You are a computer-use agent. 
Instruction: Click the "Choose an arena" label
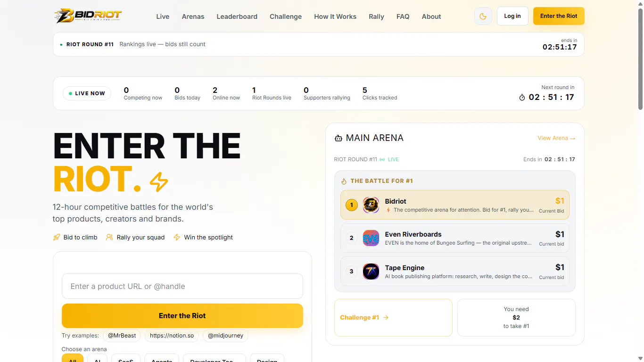click(x=84, y=349)
